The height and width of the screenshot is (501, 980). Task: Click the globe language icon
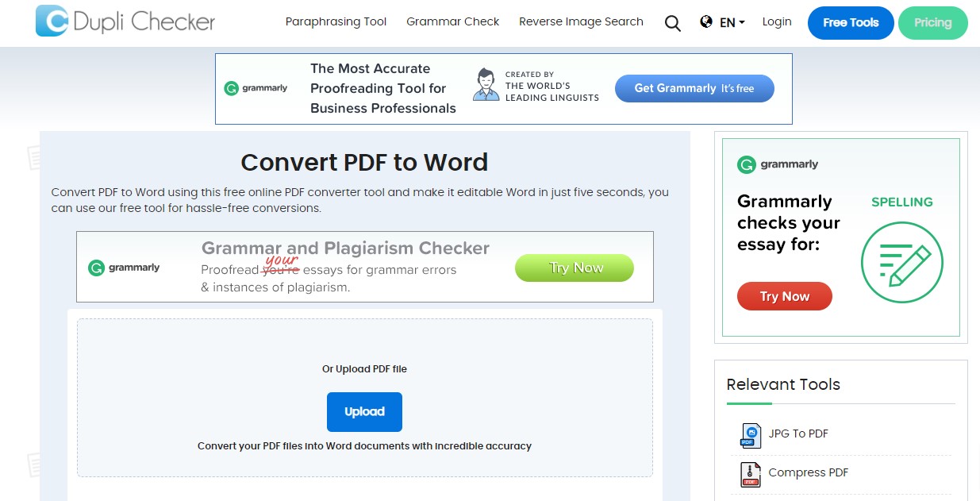706,22
